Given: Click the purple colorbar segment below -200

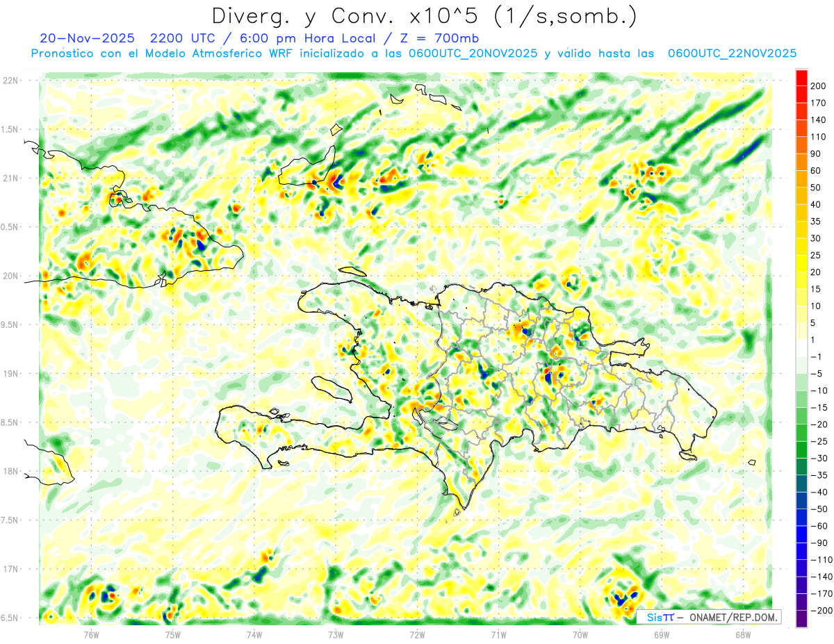Looking at the screenshot, I should click(x=801, y=619).
